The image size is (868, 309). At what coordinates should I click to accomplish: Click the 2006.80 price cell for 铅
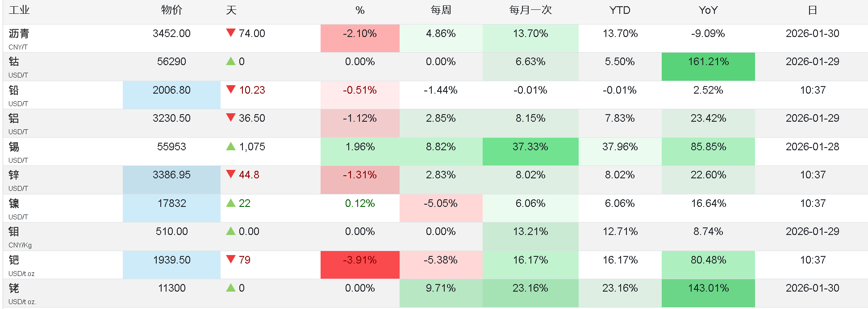(x=171, y=91)
